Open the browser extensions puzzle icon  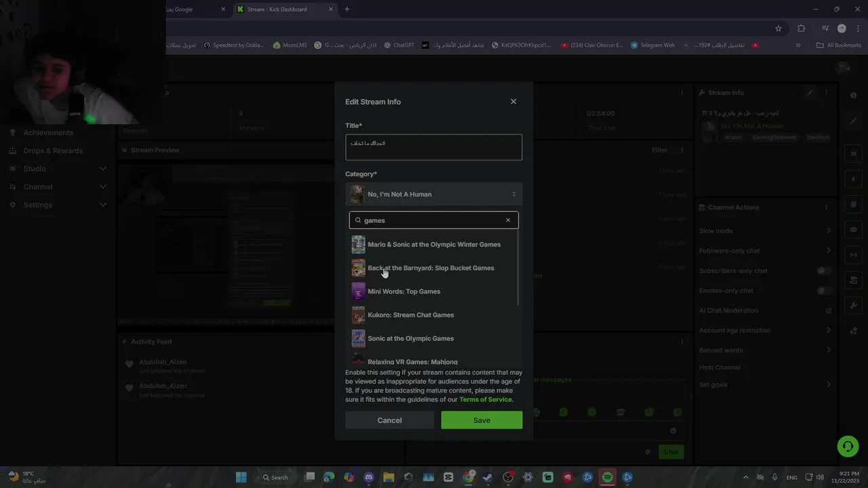[802, 28]
